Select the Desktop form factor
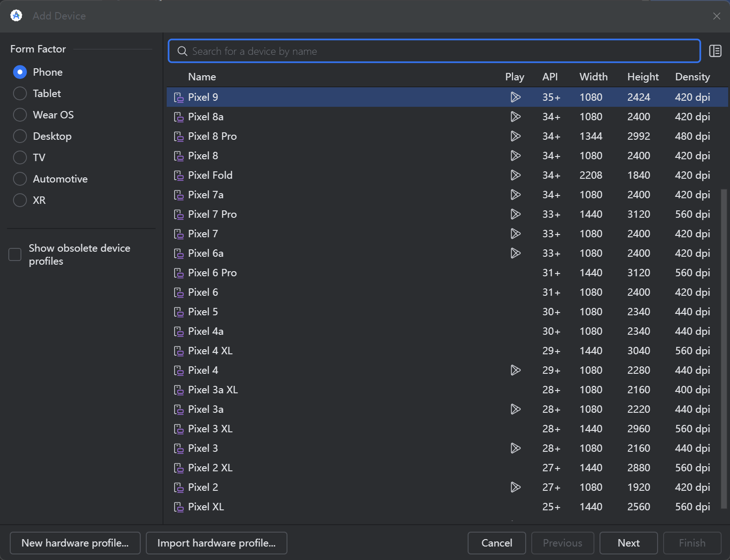 [20, 136]
